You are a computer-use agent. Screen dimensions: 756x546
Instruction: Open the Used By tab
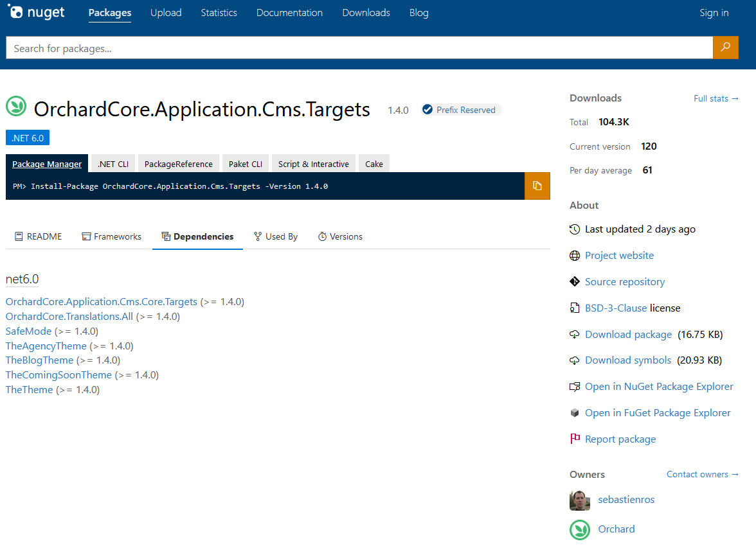276,236
